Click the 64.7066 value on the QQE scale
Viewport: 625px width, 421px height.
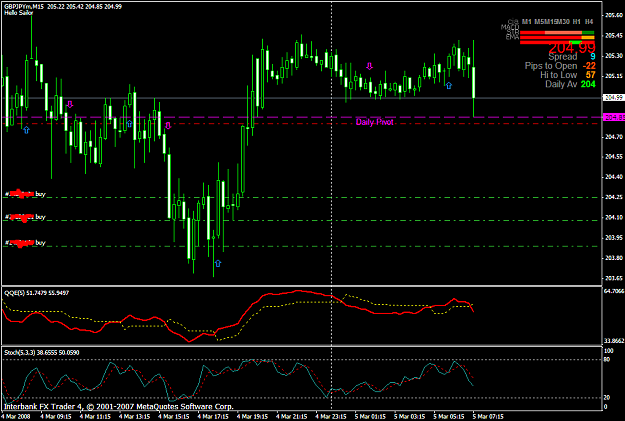[614, 291]
